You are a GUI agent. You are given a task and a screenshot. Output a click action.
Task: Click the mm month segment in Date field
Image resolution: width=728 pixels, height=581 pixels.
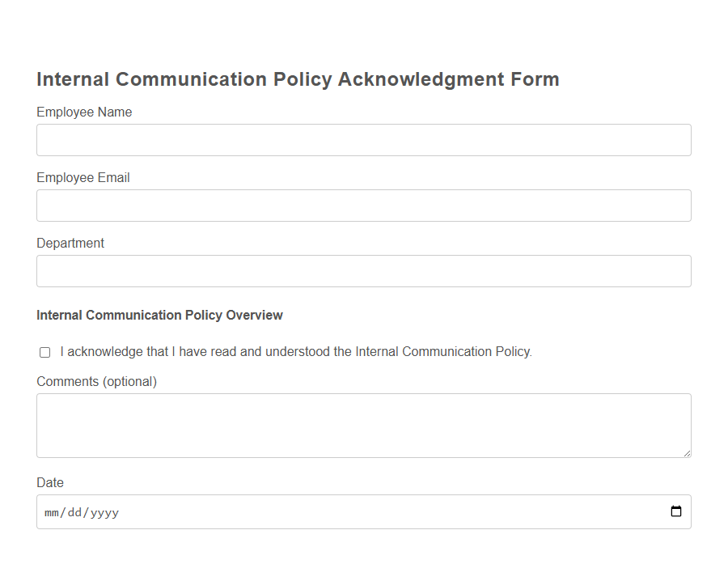pos(53,511)
